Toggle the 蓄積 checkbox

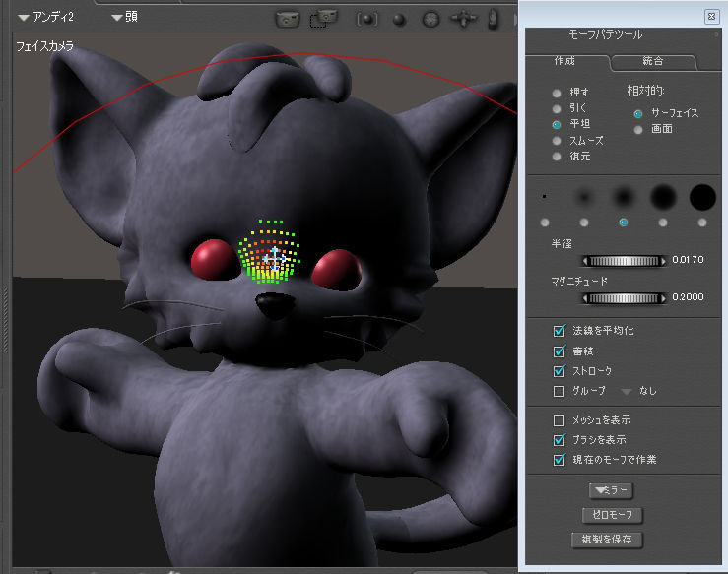pyautogui.click(x=559, y=351)
